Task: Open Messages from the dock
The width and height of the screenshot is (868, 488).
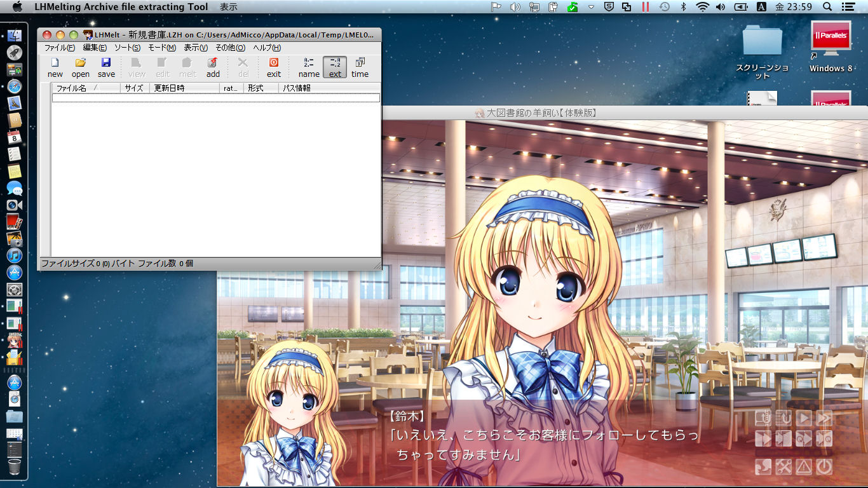Action: (x=14, y=188)
